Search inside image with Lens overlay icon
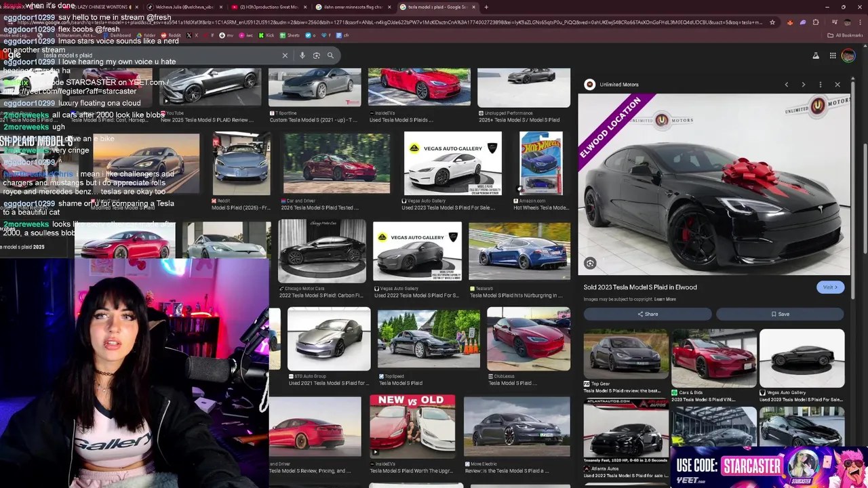Image resolution: width=868 pixels, height=488 pixels. click(590, 264)
